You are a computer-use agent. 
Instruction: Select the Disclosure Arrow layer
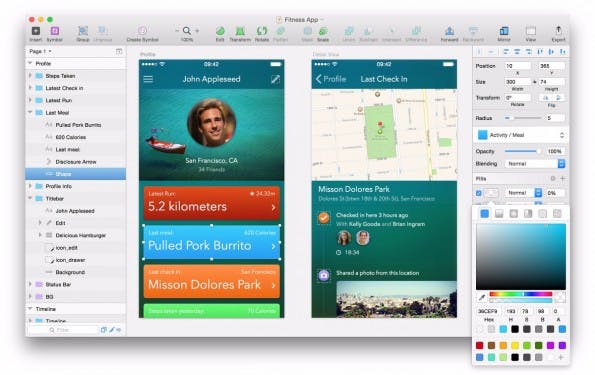click(x=76, y=162)
